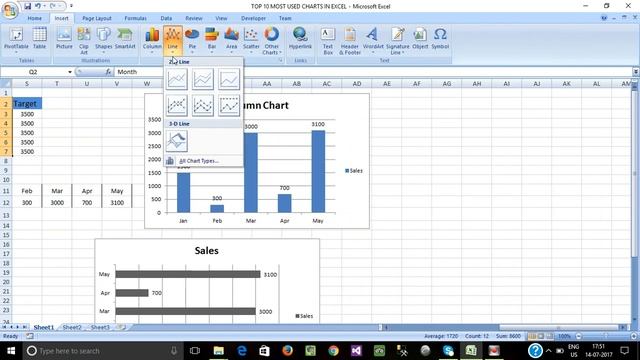Adjust the zoom slider in status bar
The height and width of the screenshot is (360, 640).
(x=606, y=336)
